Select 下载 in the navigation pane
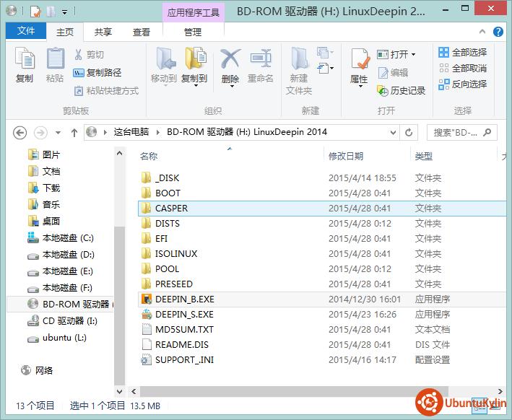512x420 pixels. [x=44, y=188]
